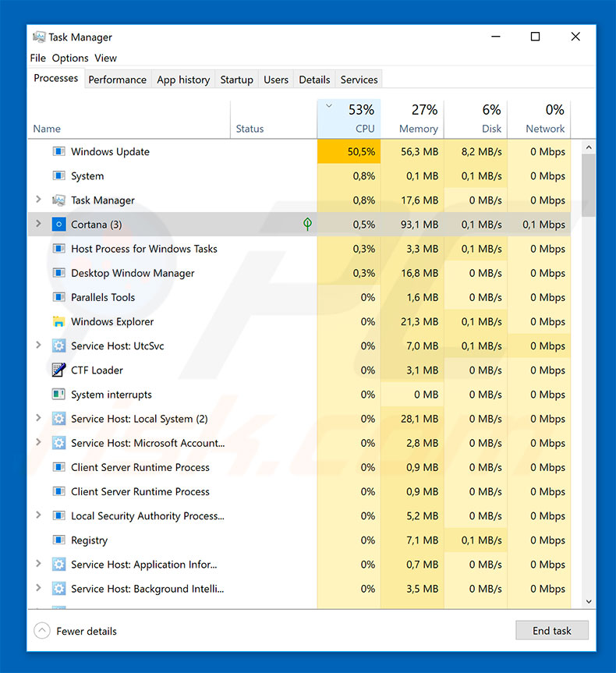Click the 28,1 MB memory value
The height and width of the screenshot is (673, 616).
(x=420, y=419)
